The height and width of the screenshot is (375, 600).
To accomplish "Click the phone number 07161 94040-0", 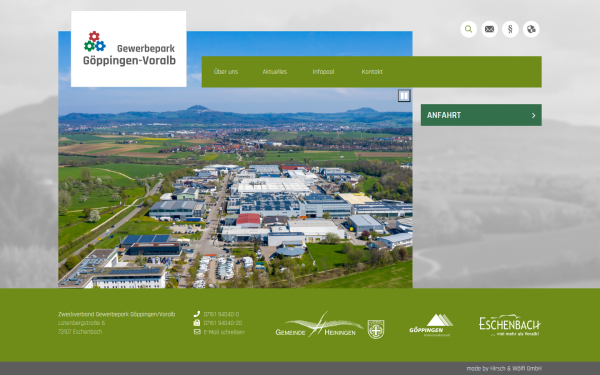I will coord(221,314).
